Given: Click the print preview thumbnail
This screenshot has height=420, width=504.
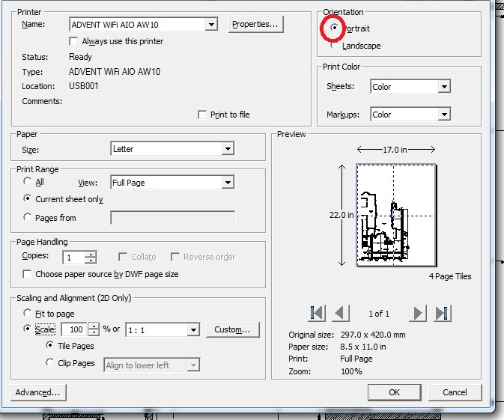Looking at the screenshot, I should tap(396, 215).
